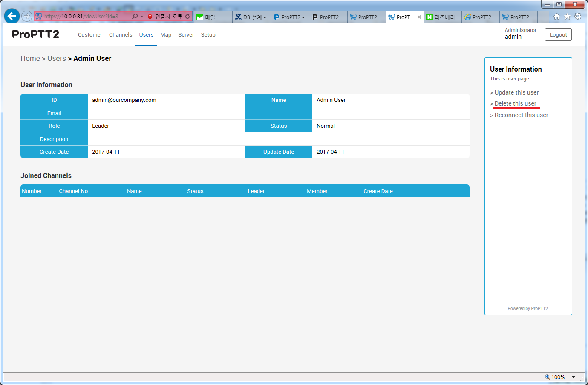Click the browser forward arrow button
The image size is (588, 385).
tap(27, 16)
